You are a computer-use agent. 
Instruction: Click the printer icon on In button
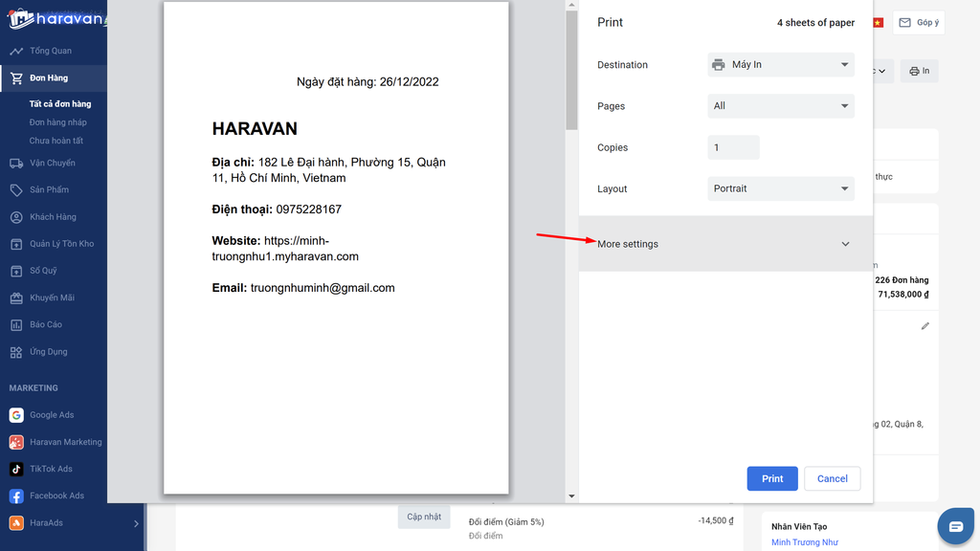(914, 71)
